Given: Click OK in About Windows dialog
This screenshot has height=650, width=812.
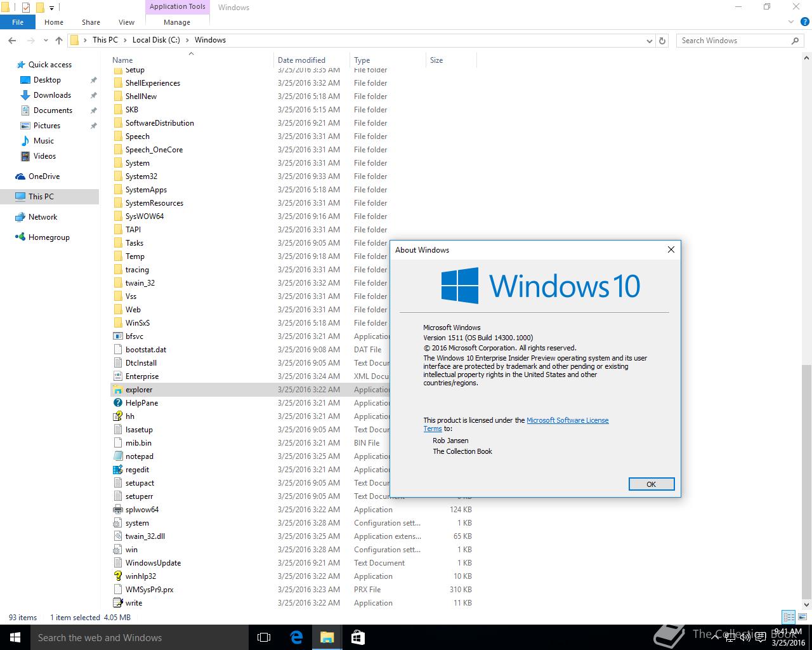Looking at the screenshot, I should [x=651, y=484].
